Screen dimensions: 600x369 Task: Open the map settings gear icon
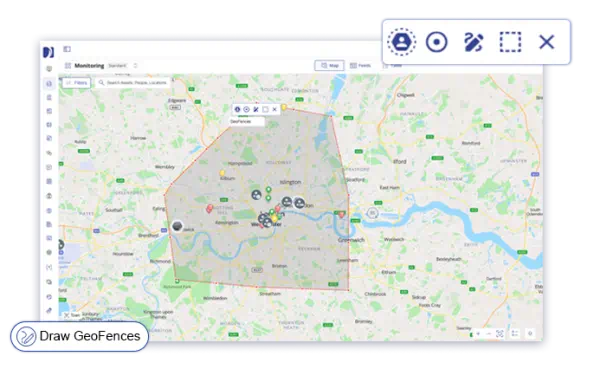click(x=530, y=334)
